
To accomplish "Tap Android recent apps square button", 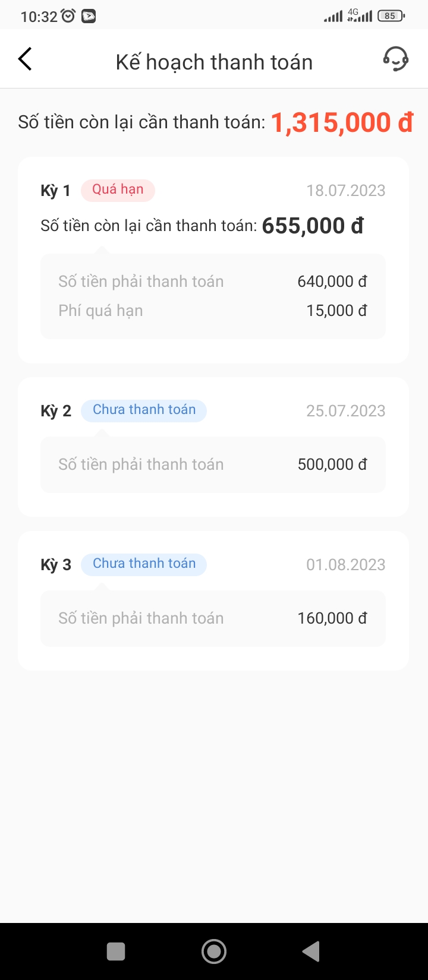I will pos(116,951).
